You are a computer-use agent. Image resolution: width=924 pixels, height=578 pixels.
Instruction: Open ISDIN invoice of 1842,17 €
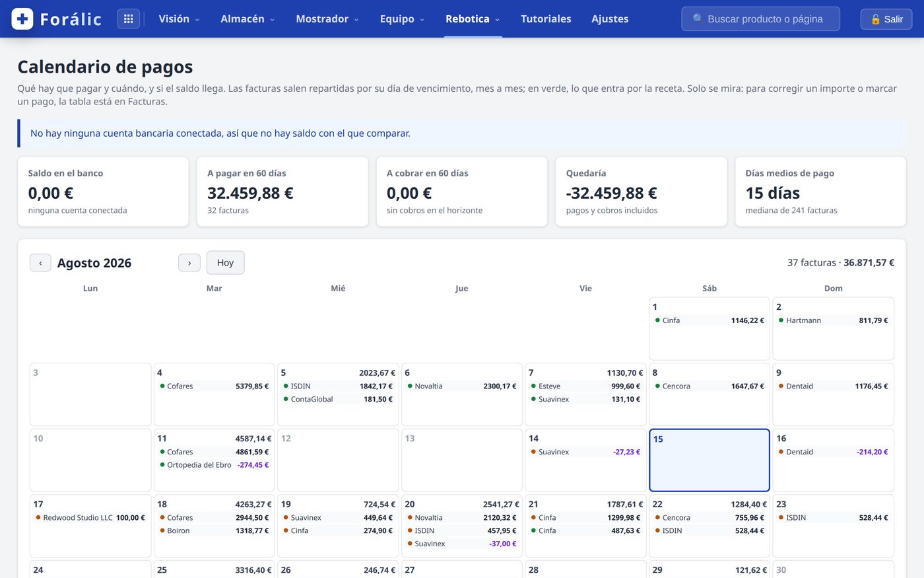click(338, 386)
